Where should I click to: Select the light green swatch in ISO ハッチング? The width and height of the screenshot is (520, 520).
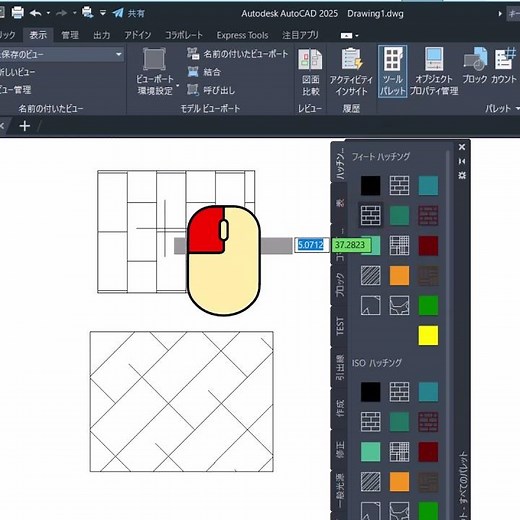pyautogui.click(x=371, y=452)
